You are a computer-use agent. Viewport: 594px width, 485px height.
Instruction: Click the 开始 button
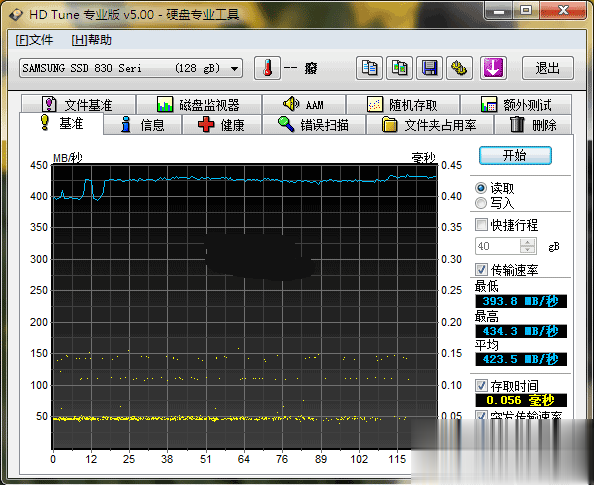(x=515, y=155)
